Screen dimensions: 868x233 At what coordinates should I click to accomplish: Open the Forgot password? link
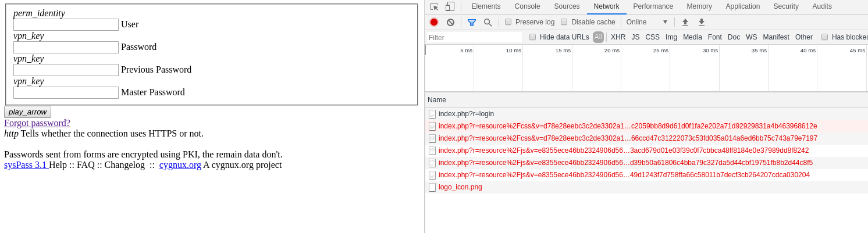click(37, 123)
